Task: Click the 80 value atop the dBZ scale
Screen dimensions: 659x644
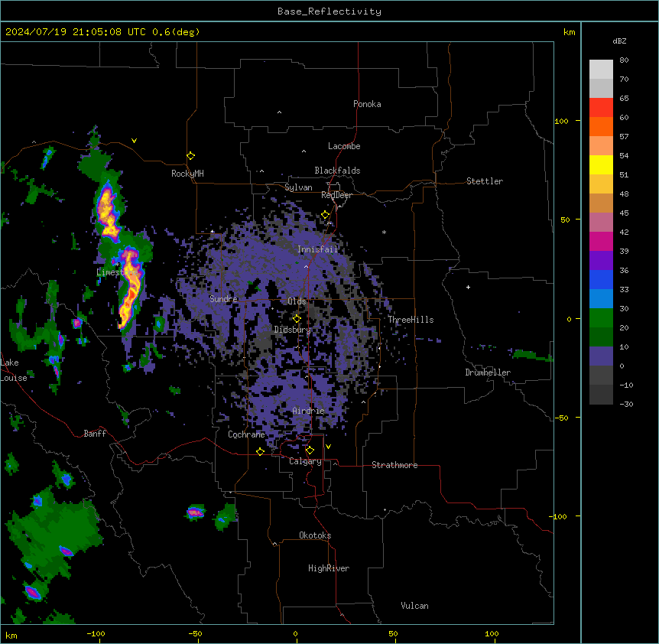Action: [624, 60]
